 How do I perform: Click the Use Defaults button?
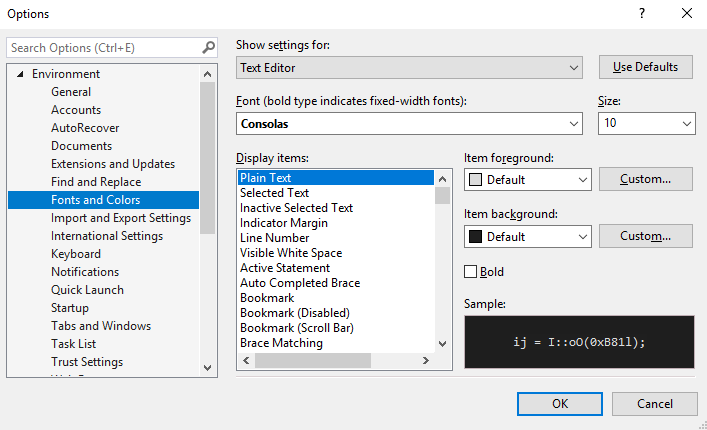coord(646,67)
